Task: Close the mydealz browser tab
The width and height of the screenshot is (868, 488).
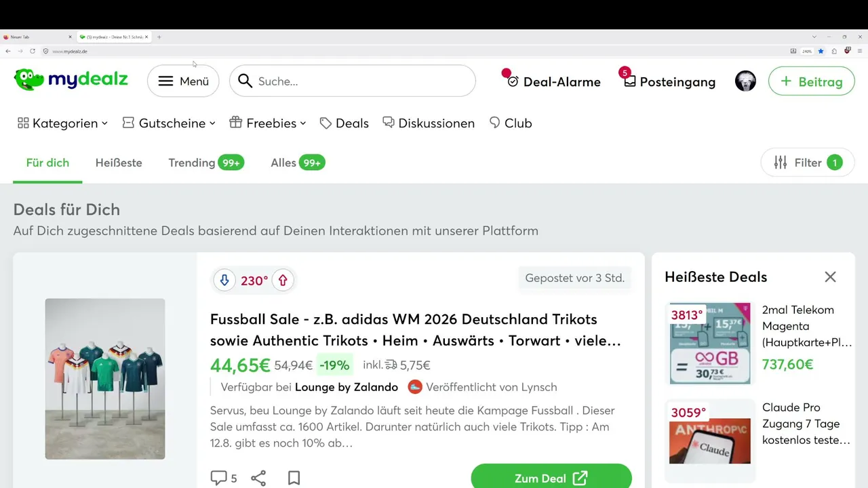Action: pos(146,37)
